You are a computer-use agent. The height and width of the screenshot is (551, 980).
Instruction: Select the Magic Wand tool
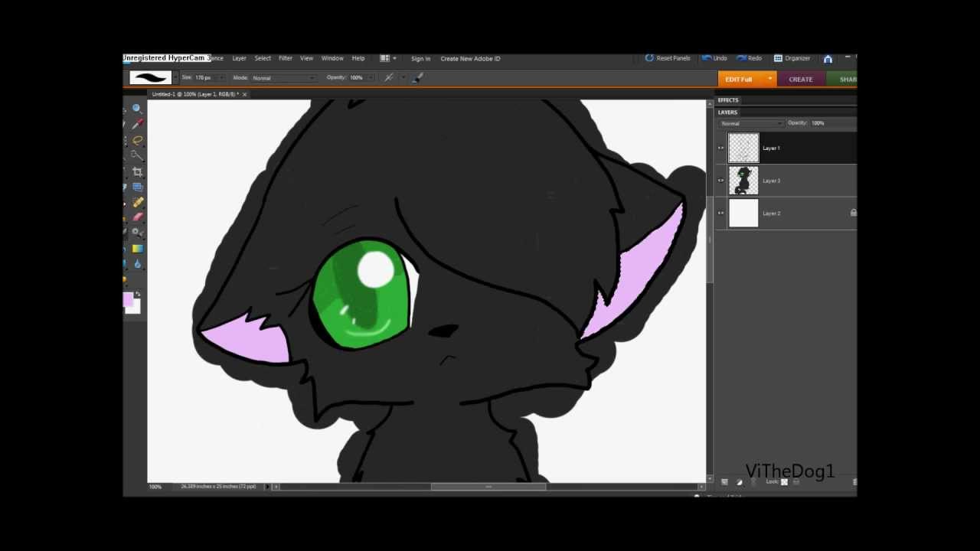[137, 155]
